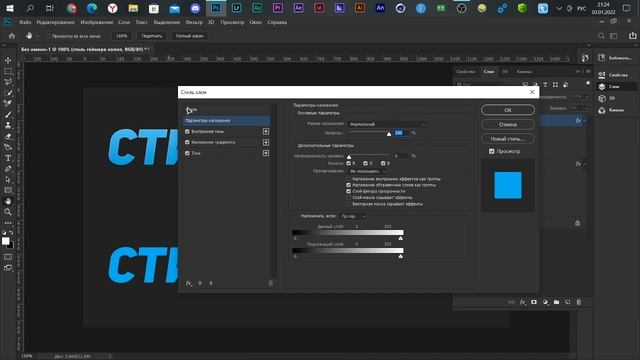
Task: Open the Knockout dropdown
Action: pyautogui.click(x=367, y=171)
